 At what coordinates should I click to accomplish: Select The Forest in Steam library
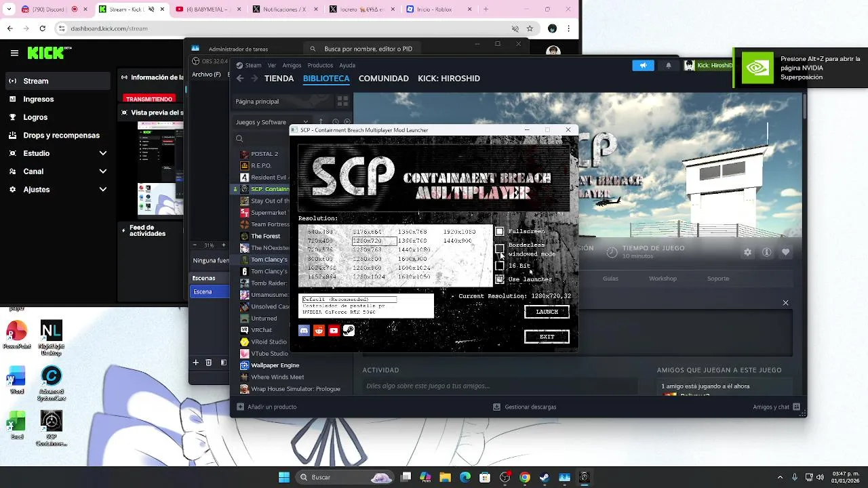pyautogui.click(x=265, y=236)
